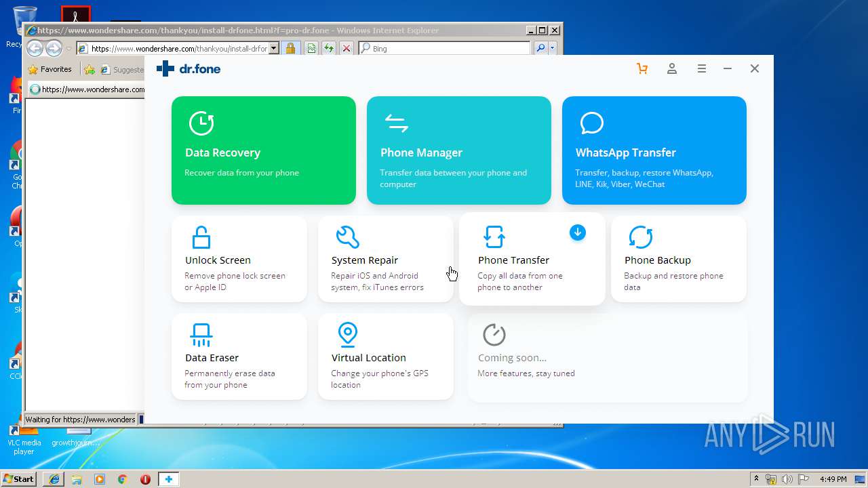The height and width of the screenshot is (488, 868).
Task: Open Internet Explorer from the taskbar
Action: click(54, 479)
